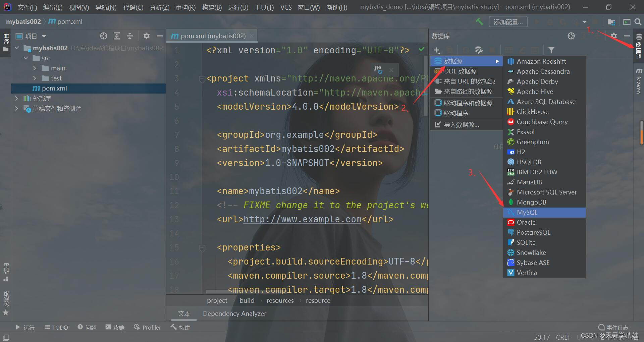Click data source properties wrench icon
The height and width of the screenshot is (342, 644).
click(x=479, y=50)
